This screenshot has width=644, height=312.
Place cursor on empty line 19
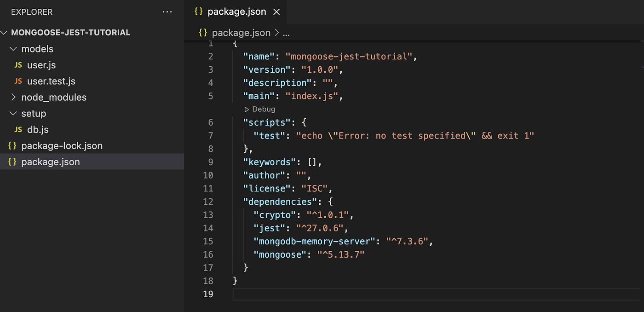click(x=436, y=295)
